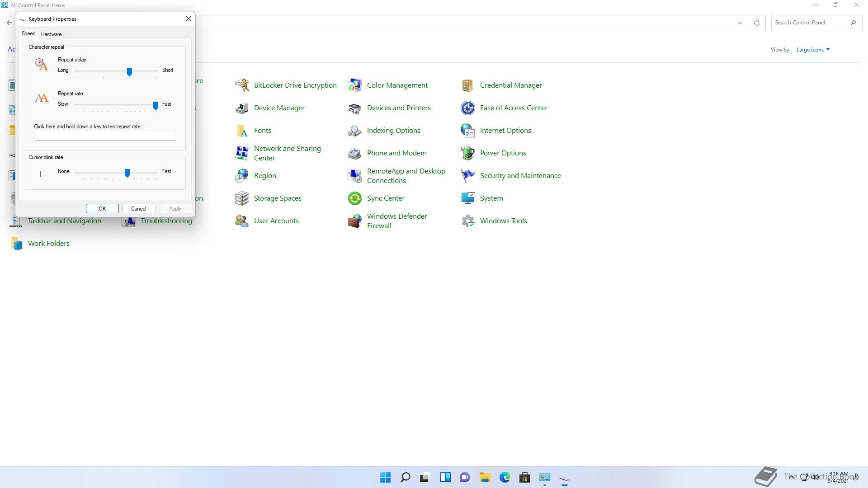The width and height of the screenshot is (868, 488).
Task: Go back with the Control Panel arrow
Action: point(9,23)
